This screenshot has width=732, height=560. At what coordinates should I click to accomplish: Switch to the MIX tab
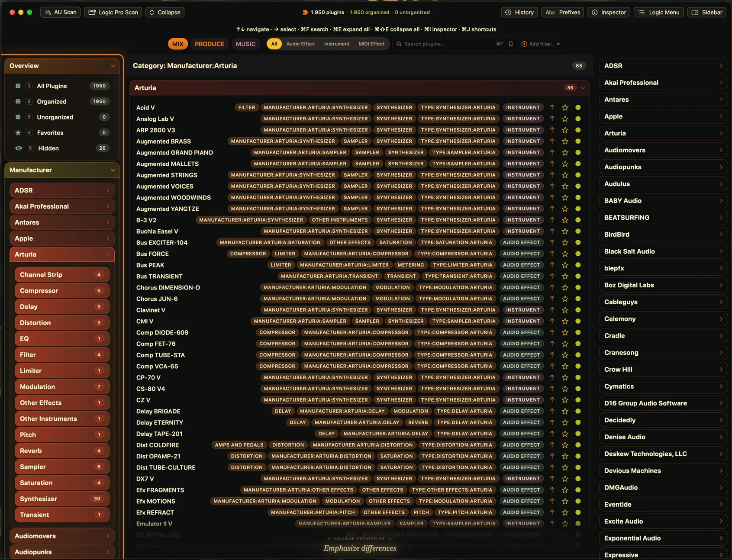coord(178,44)
